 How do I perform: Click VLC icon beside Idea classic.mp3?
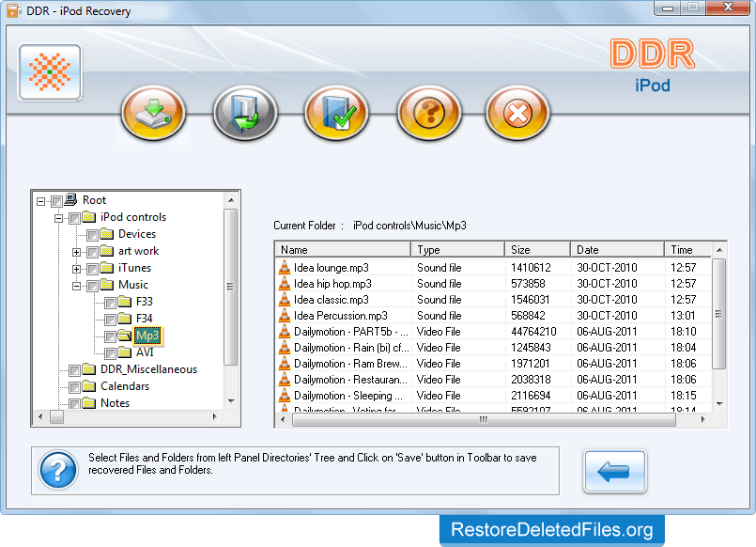pos(285,299)
